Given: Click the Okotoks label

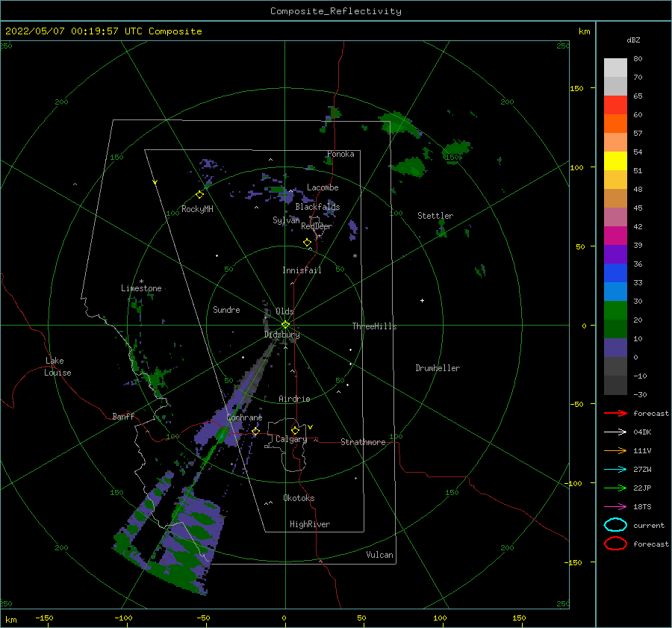Looking at the screenshot, I should [x=299, y=498].
